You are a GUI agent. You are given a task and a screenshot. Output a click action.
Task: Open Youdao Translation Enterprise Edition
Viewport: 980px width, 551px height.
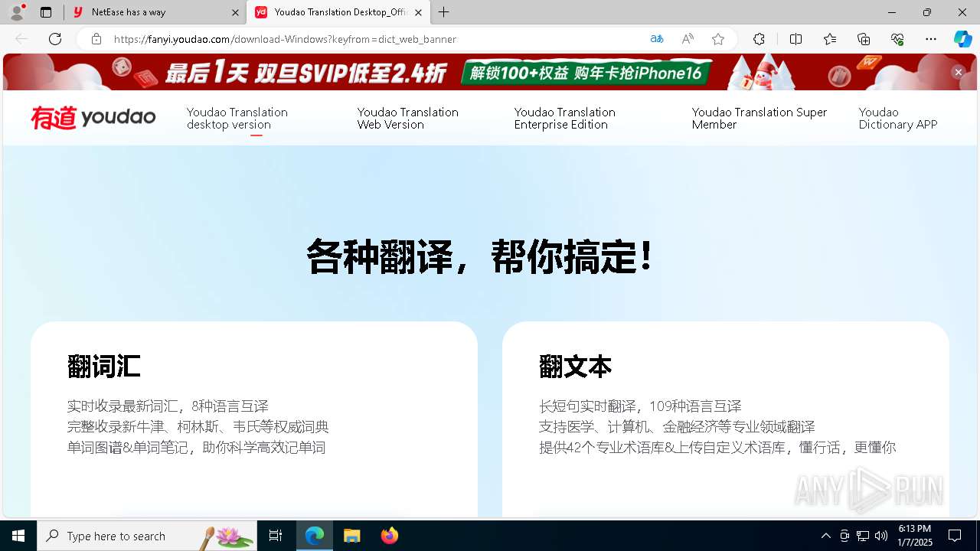(x=565, y=119)
